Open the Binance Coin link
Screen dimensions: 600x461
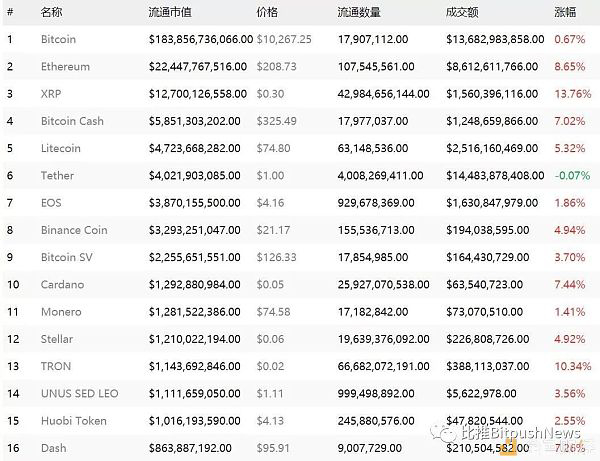tap(74, 230)
